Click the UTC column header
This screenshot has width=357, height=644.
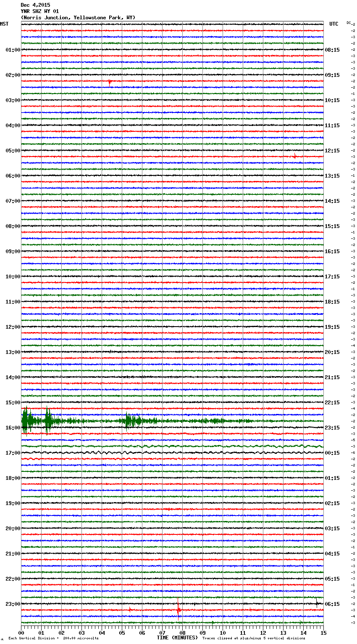(333, 24)
